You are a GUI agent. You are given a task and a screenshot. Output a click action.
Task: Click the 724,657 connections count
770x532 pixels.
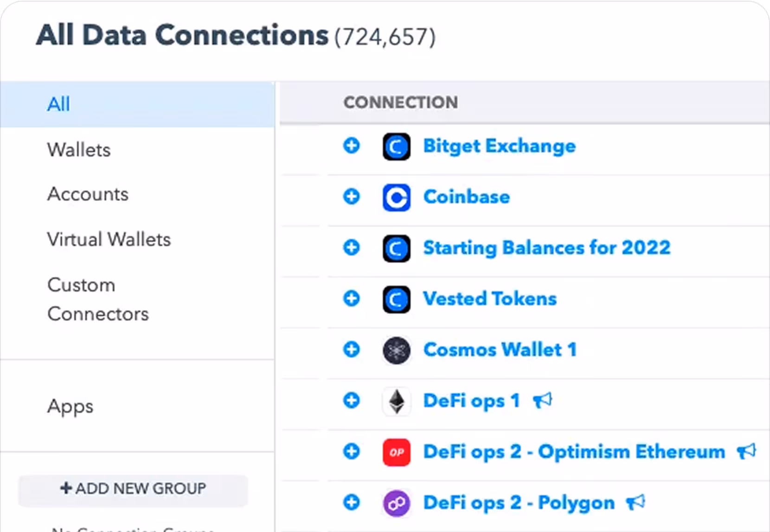click(385, 37)
